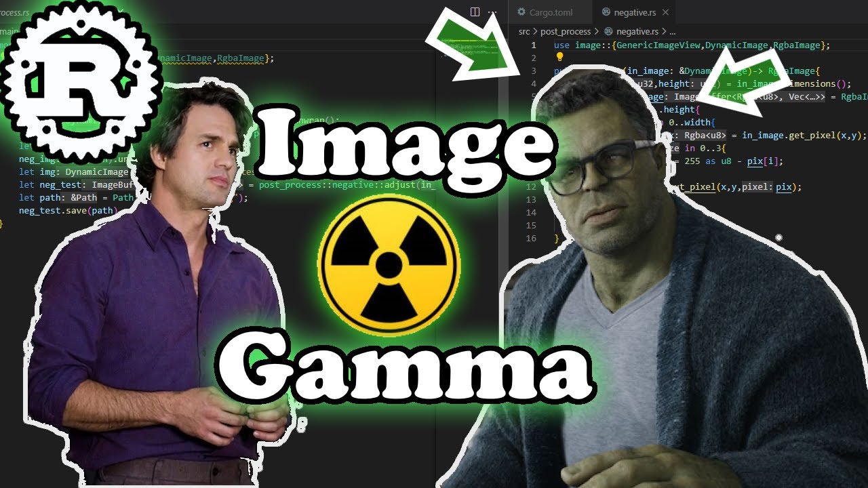Close the negative.rs tab
Screen dimensions: 868x488
pyautogui.click(x=665, y=12)
